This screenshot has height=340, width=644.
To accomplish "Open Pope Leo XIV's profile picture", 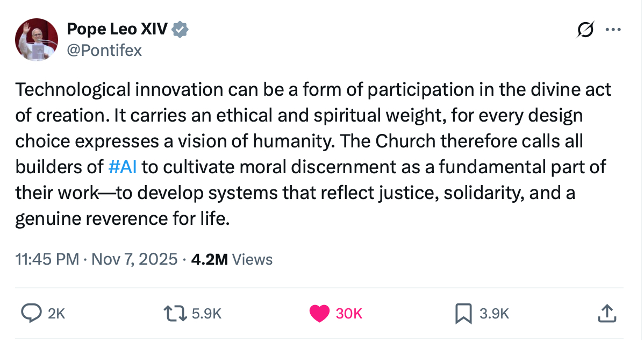I will pyautogui.click(x=37, y=40).
